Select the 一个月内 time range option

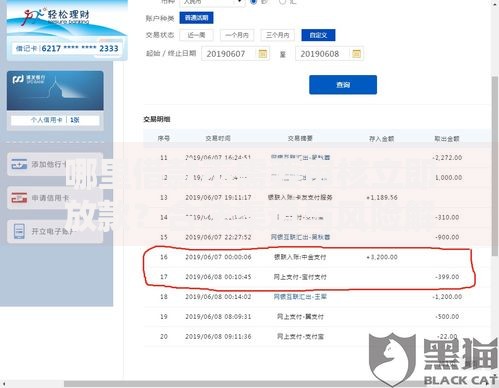tap(237, 35)
